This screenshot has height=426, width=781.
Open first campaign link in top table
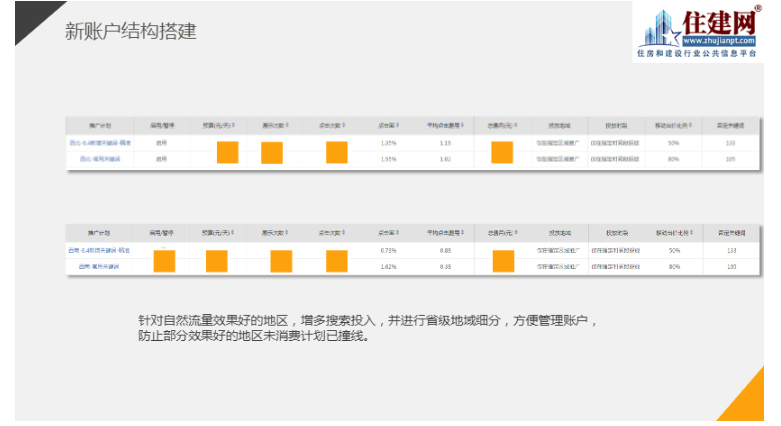click(100, 143)
